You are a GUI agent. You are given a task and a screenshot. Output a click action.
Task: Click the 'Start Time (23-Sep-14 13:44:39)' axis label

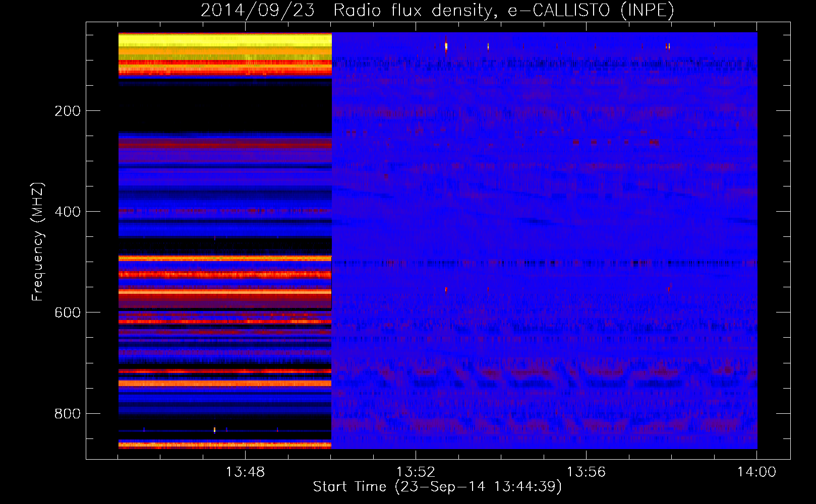pyautogui.click(x=437, y=487)
